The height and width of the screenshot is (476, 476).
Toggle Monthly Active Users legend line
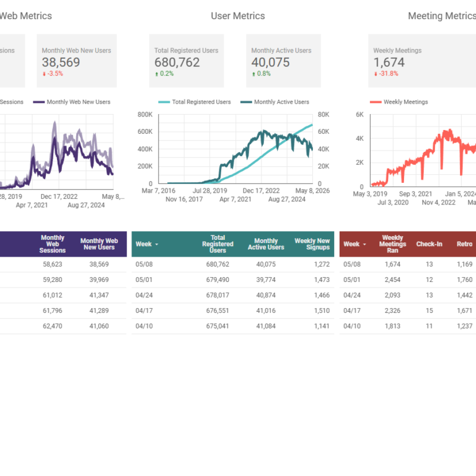[x=246, y=102]
